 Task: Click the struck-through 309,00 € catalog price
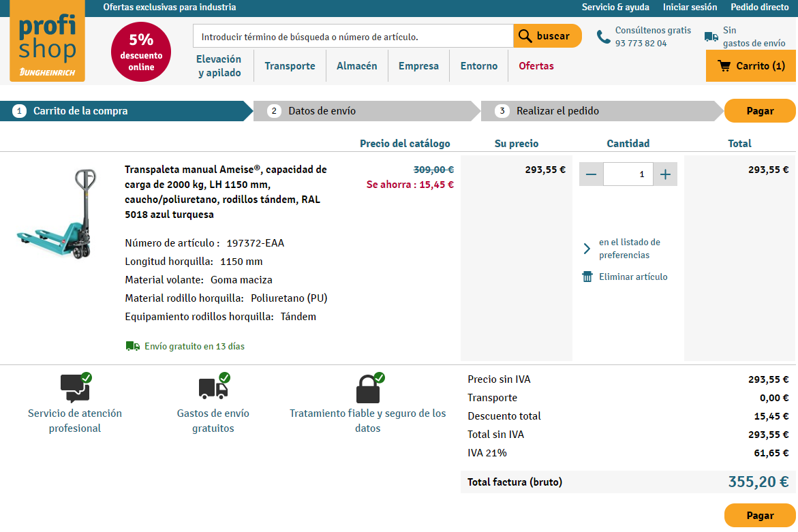(x=433, y=170)
